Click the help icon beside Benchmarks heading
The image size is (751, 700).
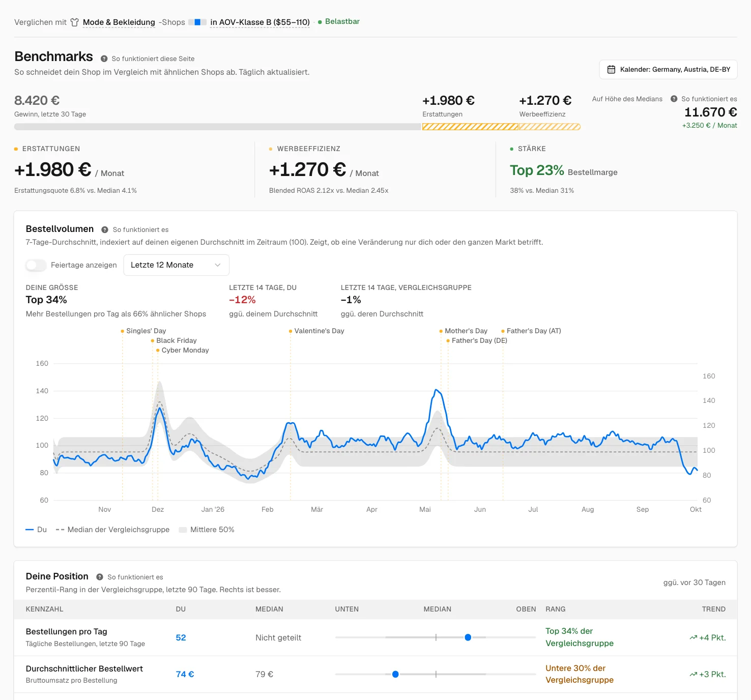coord(104,59)
